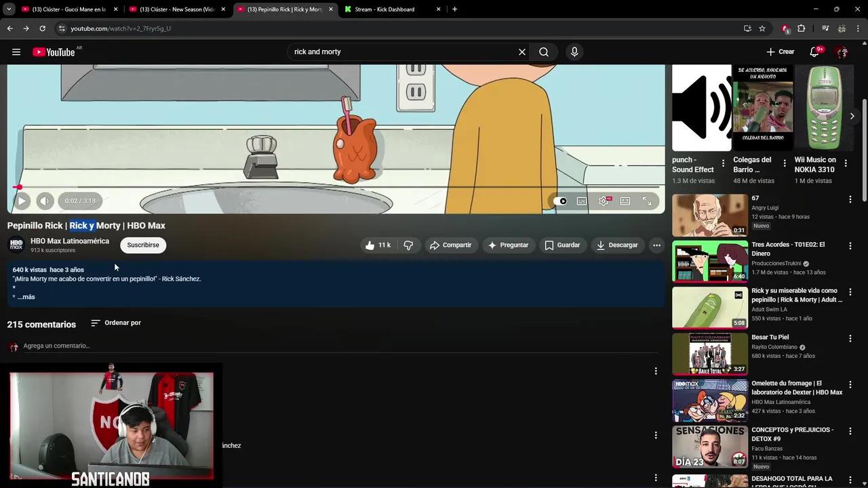Open first comment's options menu
The image size is (868, 488).
(656, 371)
